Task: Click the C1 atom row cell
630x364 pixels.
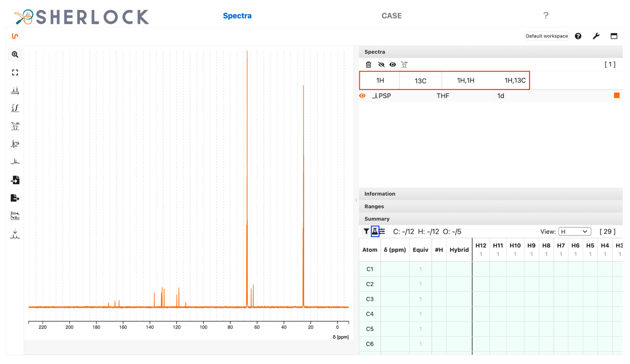Action: [x=370, y=269]
